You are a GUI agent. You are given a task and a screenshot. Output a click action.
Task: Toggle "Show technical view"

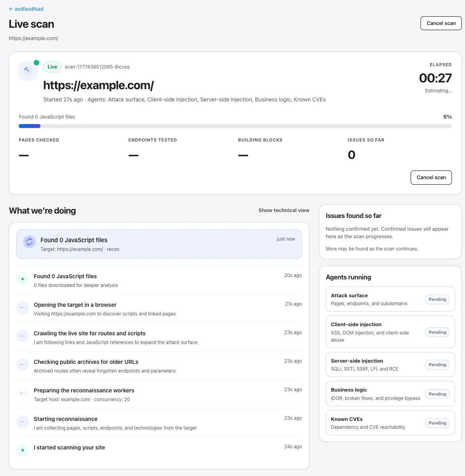284,210
